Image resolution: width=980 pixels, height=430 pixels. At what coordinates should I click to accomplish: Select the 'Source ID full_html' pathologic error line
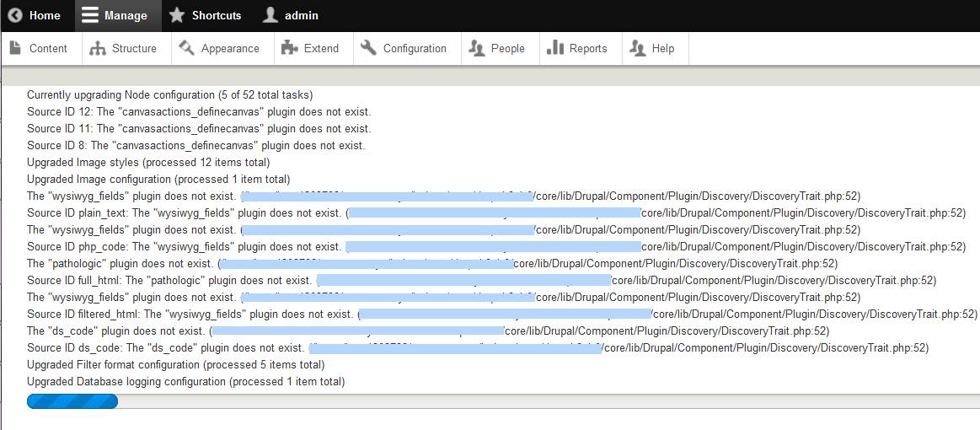[482, 280]
